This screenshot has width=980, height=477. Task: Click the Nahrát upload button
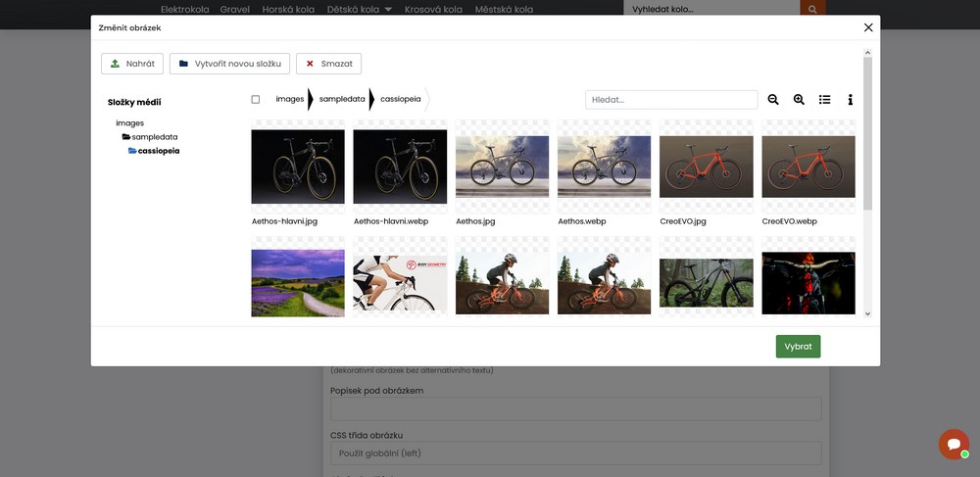click(x=132, y=64)
